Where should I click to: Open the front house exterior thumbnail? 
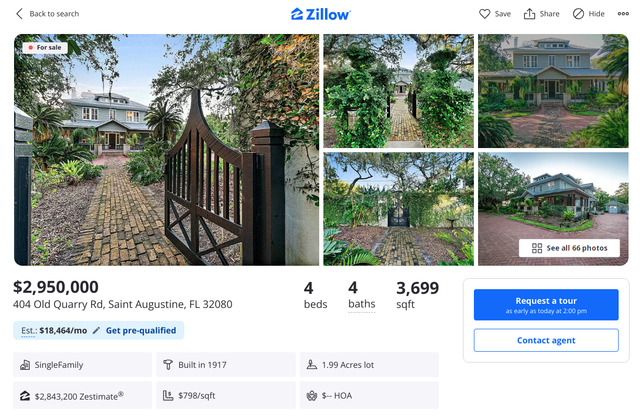[x=553, y=90]
